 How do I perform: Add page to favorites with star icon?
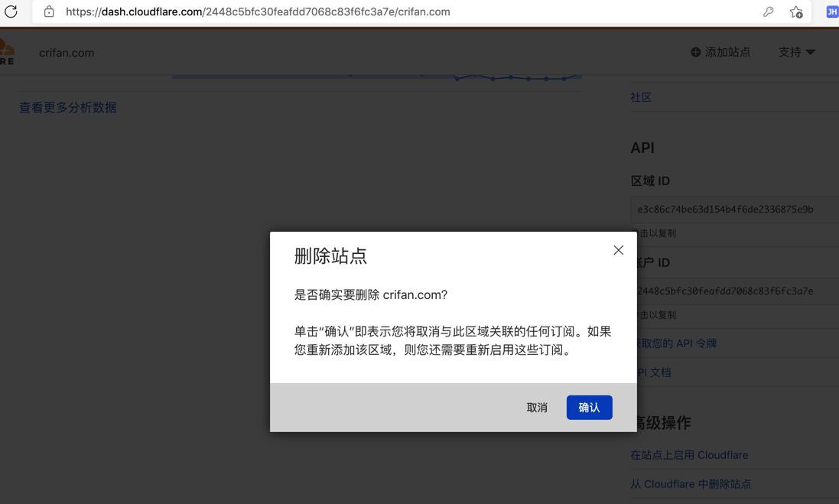(x=796, y=11)
